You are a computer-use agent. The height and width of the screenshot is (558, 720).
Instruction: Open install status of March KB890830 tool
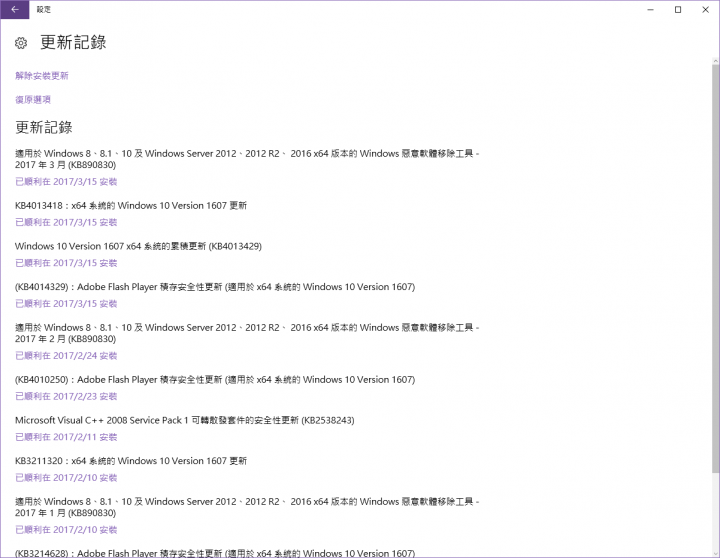pyautogui.click(x=66, y=181)
